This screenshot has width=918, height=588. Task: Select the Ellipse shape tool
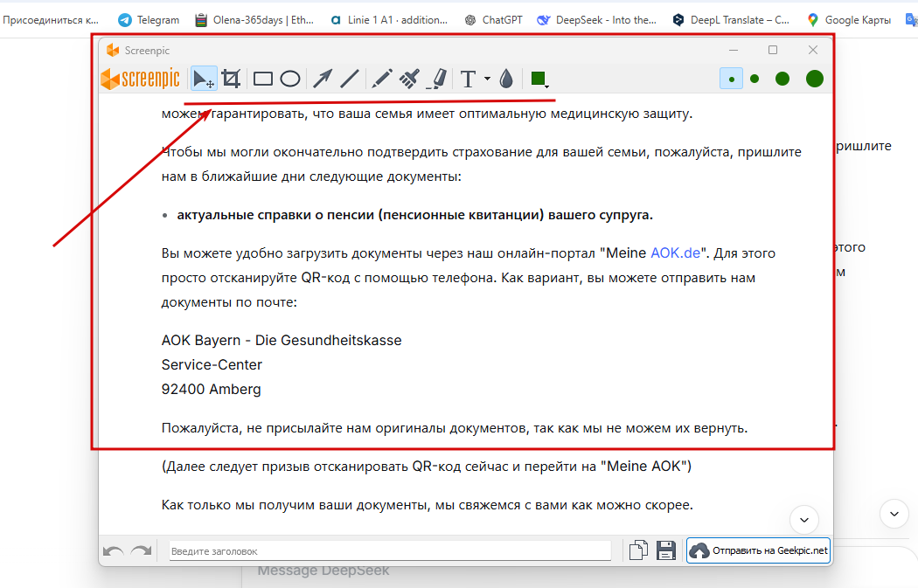(289, 79)
